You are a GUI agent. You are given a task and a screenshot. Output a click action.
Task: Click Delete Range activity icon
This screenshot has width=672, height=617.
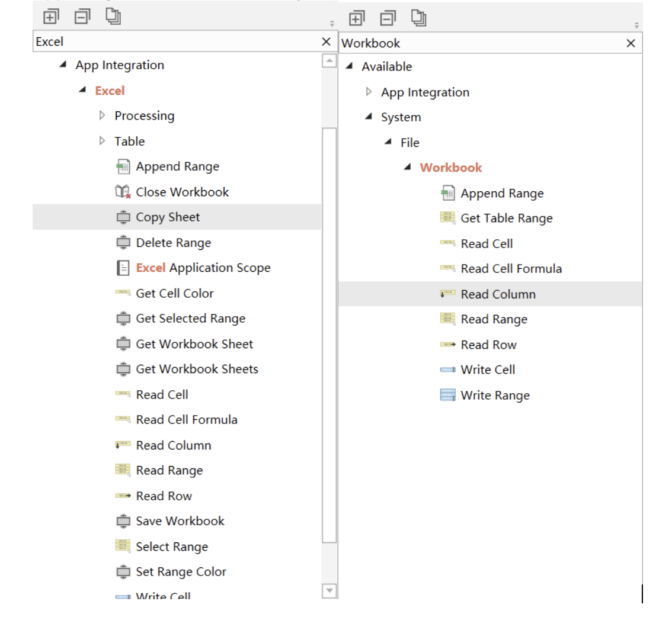tap(123, 242)
